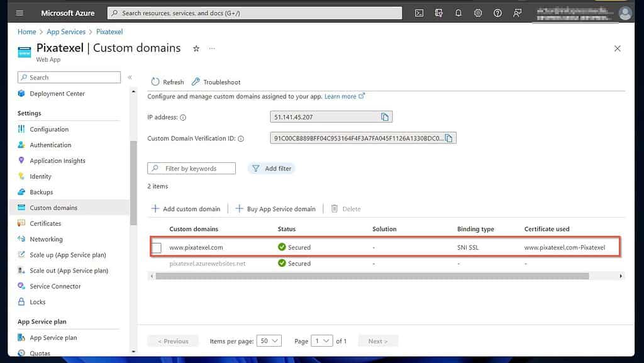Click the Refresh toolbar button
This screenshot has width=644, height=363.
click(167, 82)
